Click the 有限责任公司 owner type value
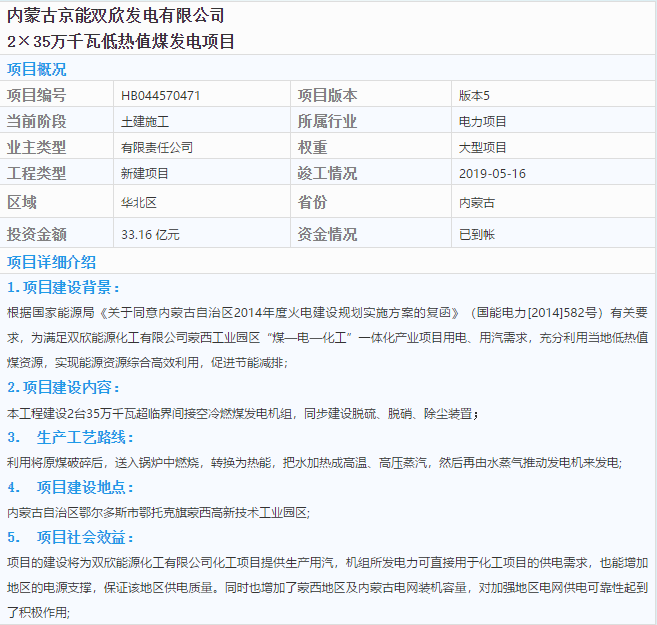 (157, 148)
